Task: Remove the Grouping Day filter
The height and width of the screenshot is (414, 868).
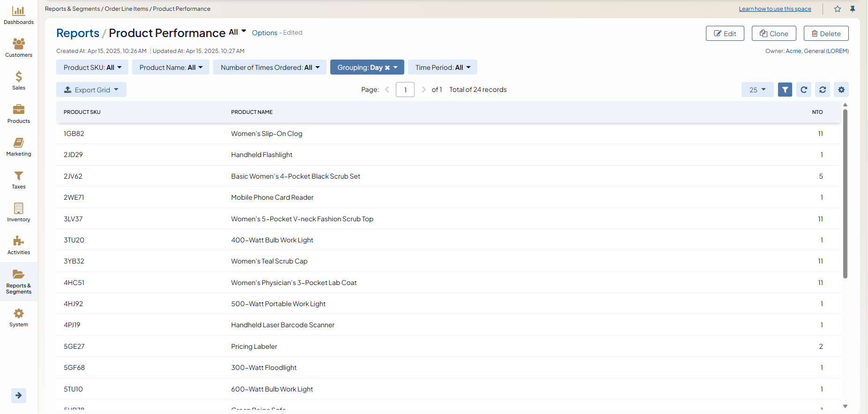Action: point(387,68)
